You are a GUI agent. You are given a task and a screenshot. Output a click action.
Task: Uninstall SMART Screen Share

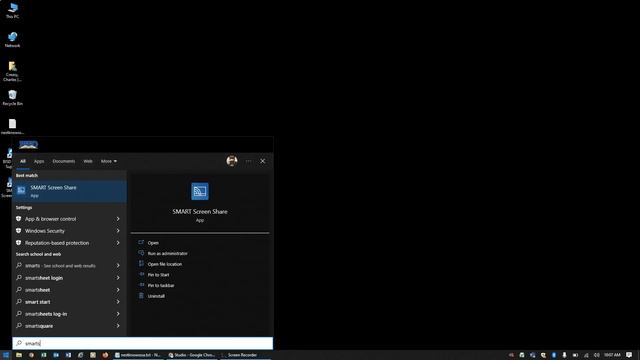[x=156, y=296]
